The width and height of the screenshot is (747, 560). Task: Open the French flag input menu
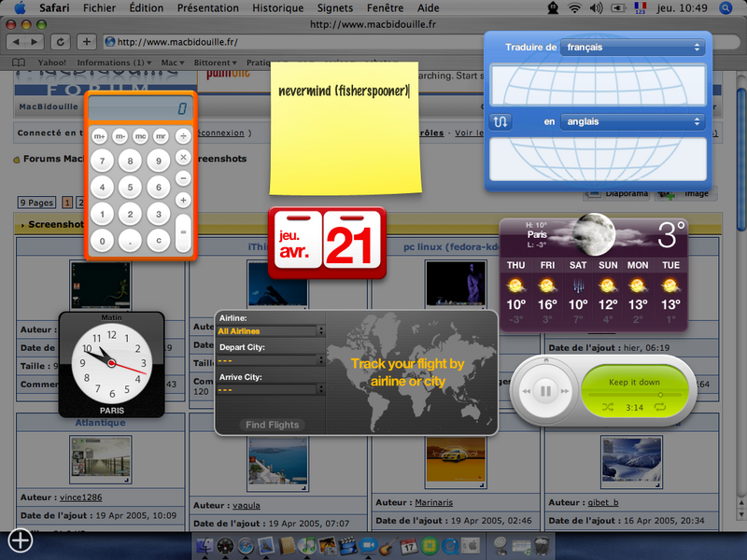(640, 8)
